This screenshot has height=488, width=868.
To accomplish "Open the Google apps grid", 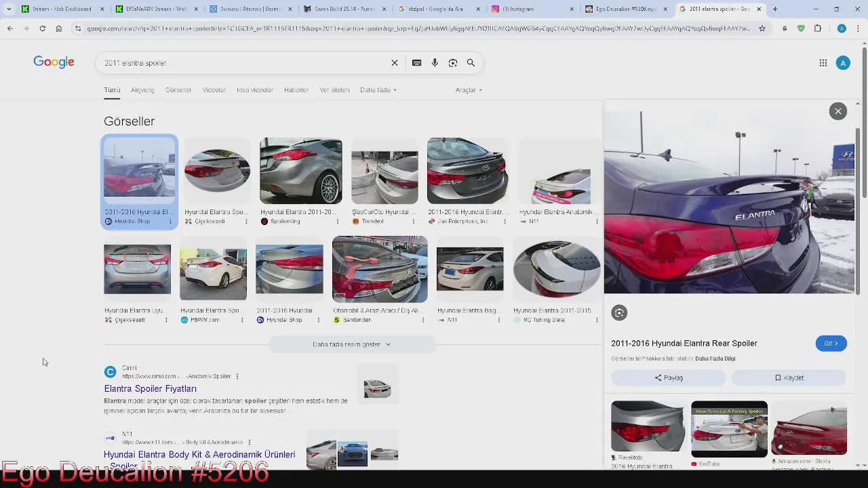I will click(x=823, y=63).
